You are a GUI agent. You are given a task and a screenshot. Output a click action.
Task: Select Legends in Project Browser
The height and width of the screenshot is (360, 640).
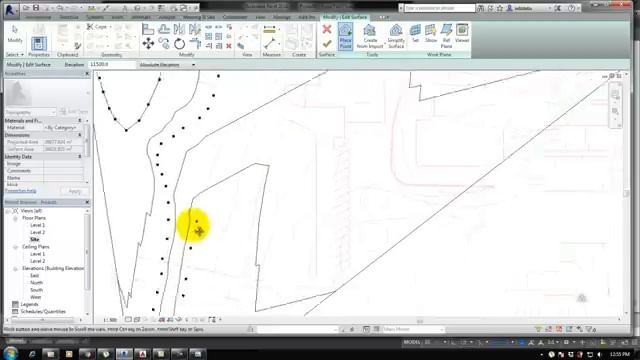click(29, 304)
